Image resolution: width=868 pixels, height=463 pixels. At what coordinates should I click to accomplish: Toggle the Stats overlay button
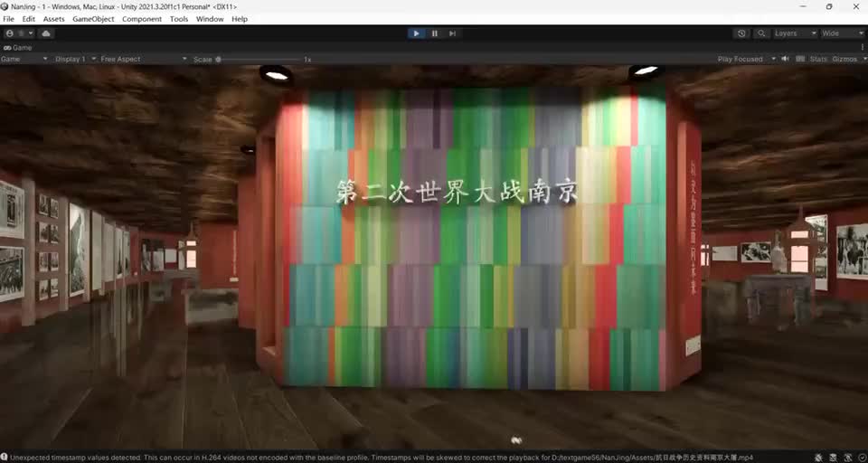pos(818,59)
